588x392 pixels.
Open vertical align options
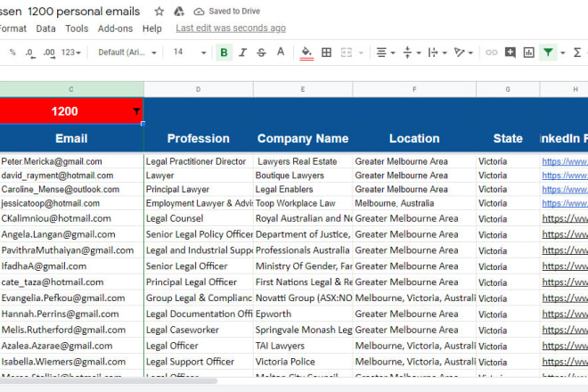coord(412,53)
